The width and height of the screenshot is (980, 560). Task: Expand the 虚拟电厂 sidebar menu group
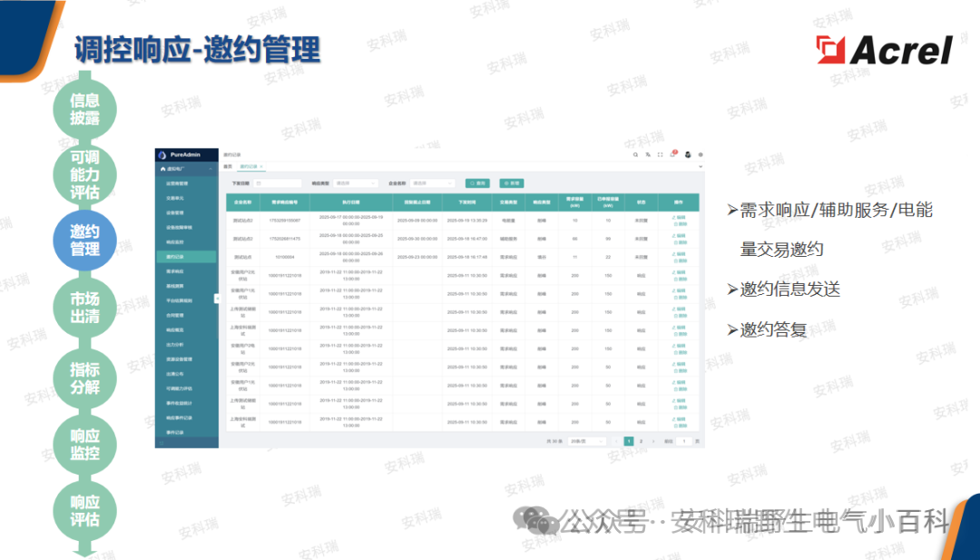(x=186, y=169)
